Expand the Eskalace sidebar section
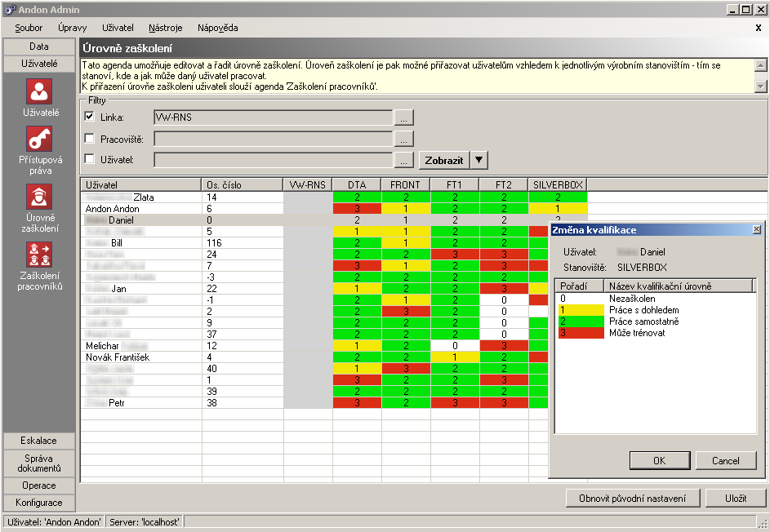Screen dimensions: 770x532 pyautogui.click(x=39, y=441)
